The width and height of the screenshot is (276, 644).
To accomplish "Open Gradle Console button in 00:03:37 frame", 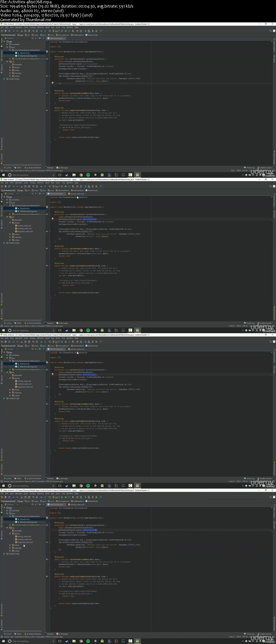I will pos(264,634).
